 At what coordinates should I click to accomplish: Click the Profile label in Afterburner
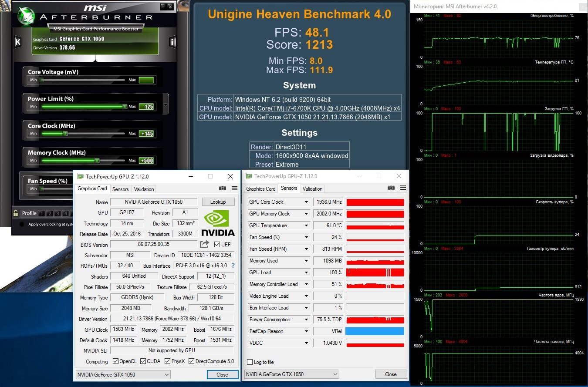click(29, 213)
